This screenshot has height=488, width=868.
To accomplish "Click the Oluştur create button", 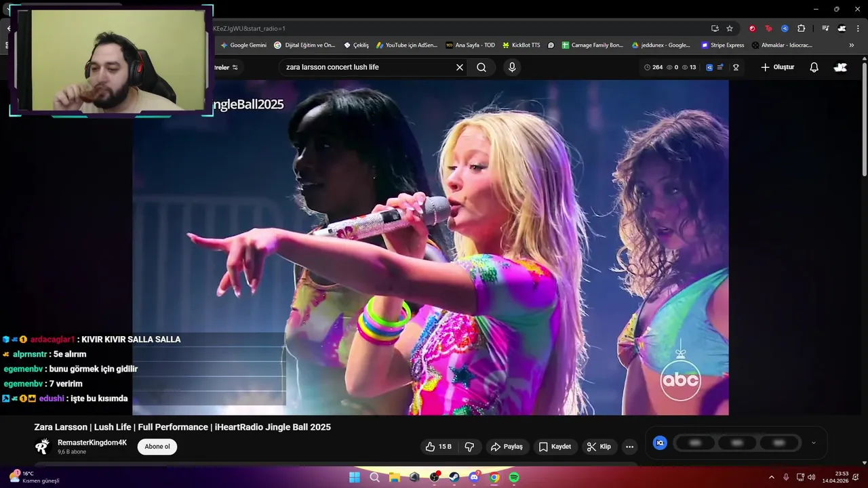I will pos(777,67).
